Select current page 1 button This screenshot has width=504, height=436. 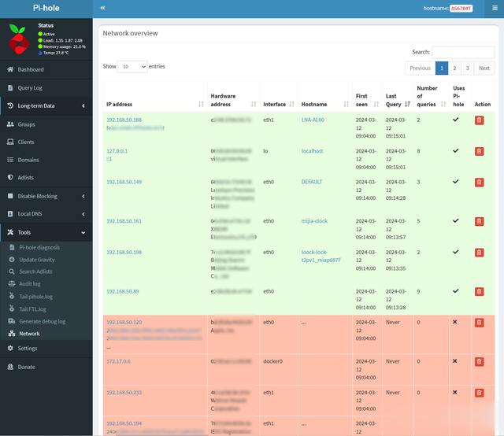[442, 68]
